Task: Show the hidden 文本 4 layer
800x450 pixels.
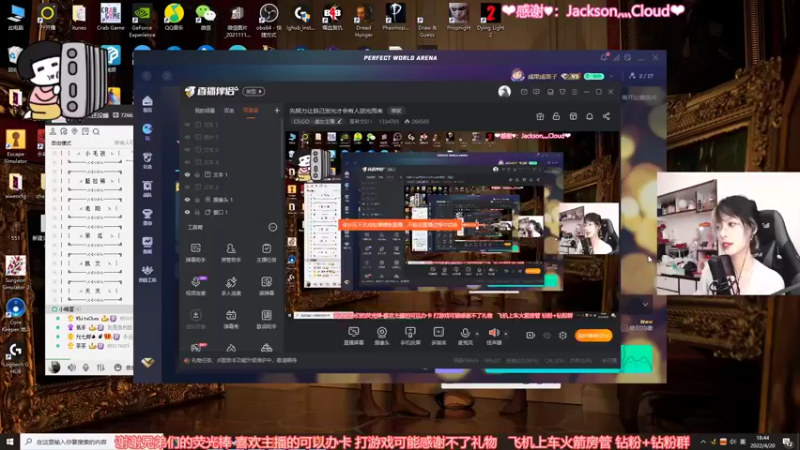Action: pos(187,162)
